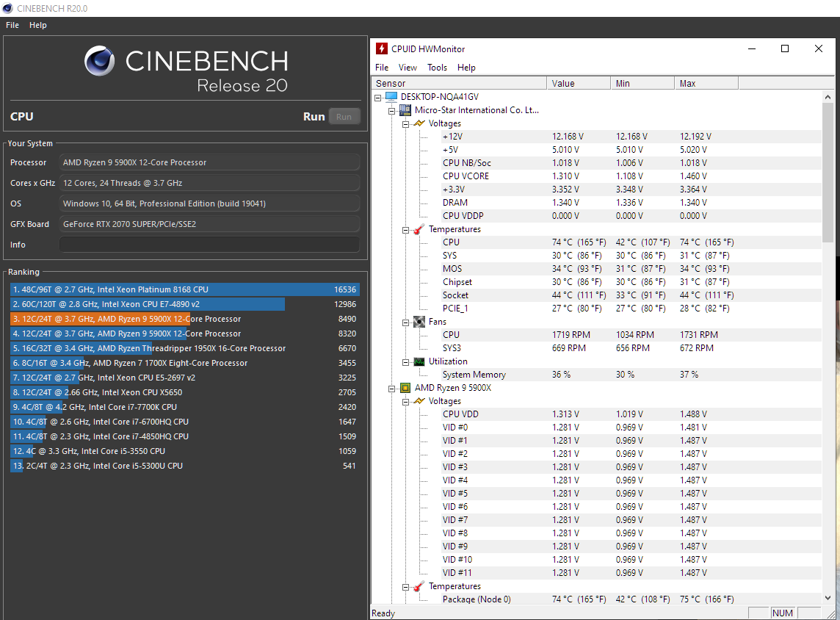
Task: Collapse the motherboard Voltages group
Action: 405,124
